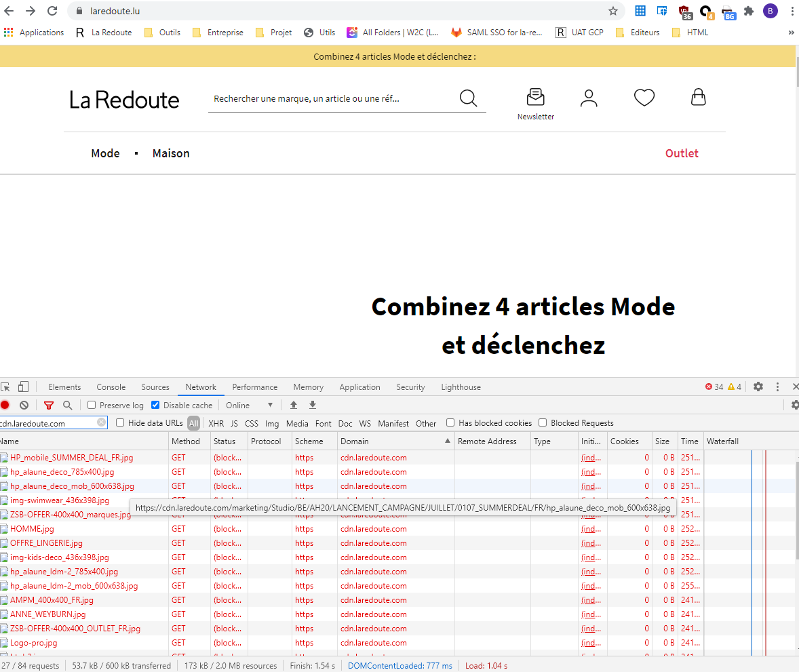Screen dimensions: 799x672
Task: Open the Mode category link
Action: pyautogui.click(x=106, y=153)
